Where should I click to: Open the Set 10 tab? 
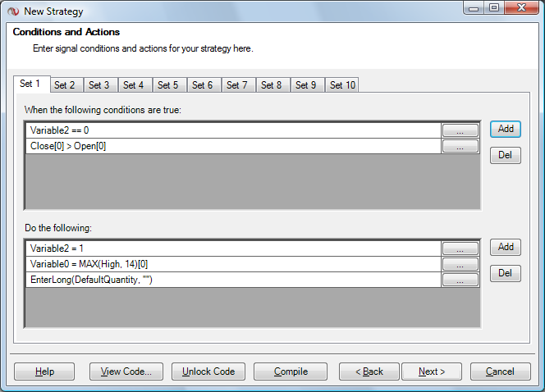342,85
